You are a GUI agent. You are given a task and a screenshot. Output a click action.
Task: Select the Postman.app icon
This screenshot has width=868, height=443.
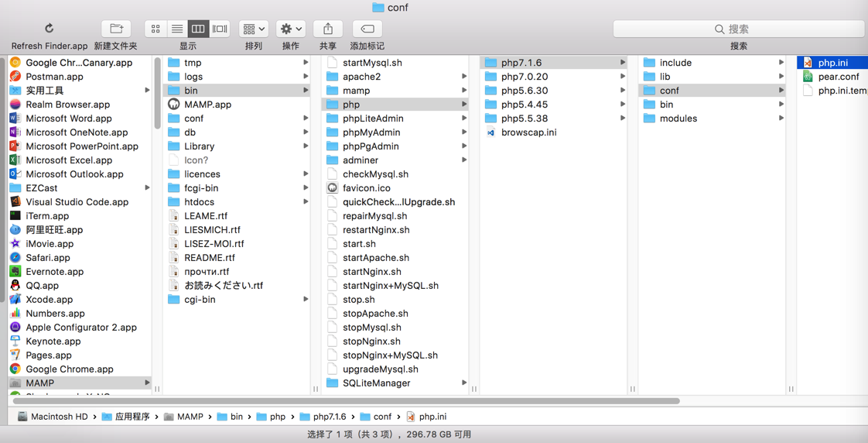pyautogui.click(x=15, y=77)
